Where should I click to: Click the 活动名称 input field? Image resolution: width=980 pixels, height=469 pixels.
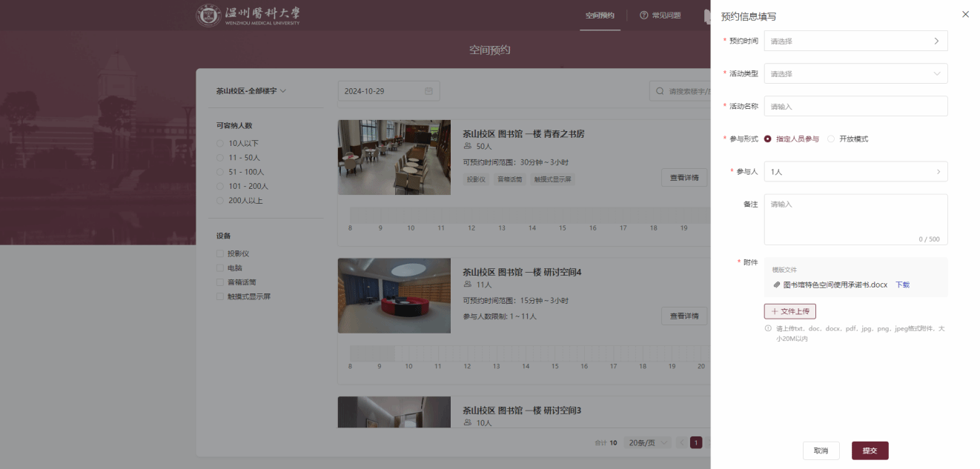tap(855, 107)
